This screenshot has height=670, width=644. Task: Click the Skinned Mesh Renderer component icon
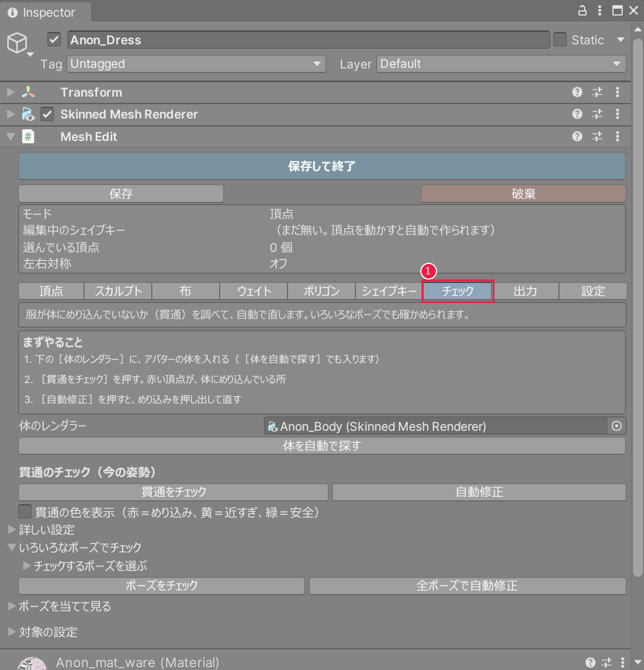tap(28, 114)
